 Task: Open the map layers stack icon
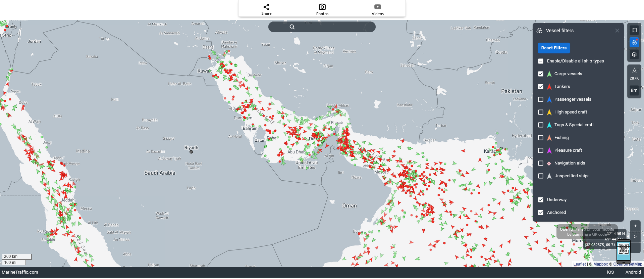coord(634,54)
